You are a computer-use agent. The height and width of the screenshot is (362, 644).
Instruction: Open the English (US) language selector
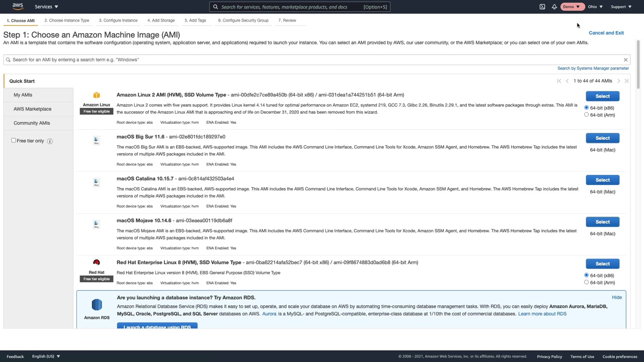coord(46,356)
